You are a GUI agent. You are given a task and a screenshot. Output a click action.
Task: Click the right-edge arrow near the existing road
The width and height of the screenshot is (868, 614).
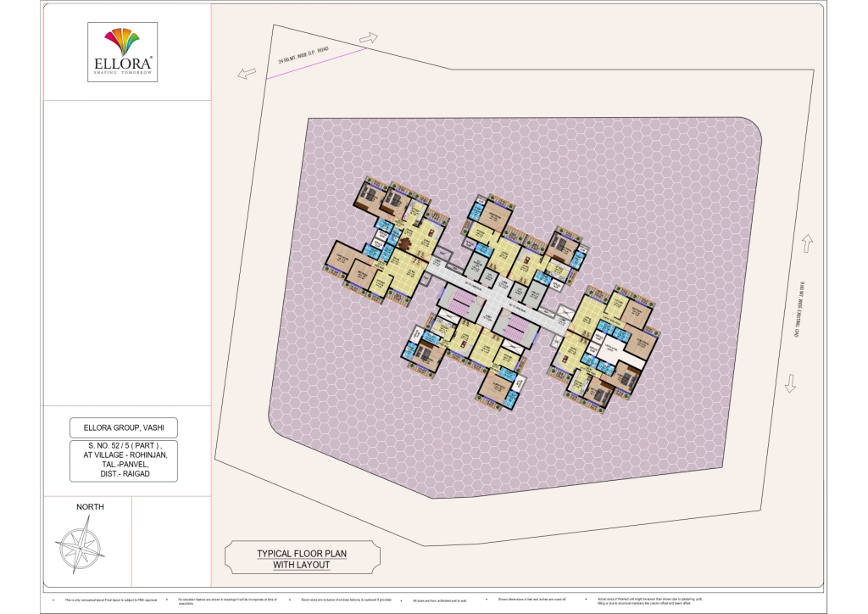pyautogui.click(x=807, y=244)
